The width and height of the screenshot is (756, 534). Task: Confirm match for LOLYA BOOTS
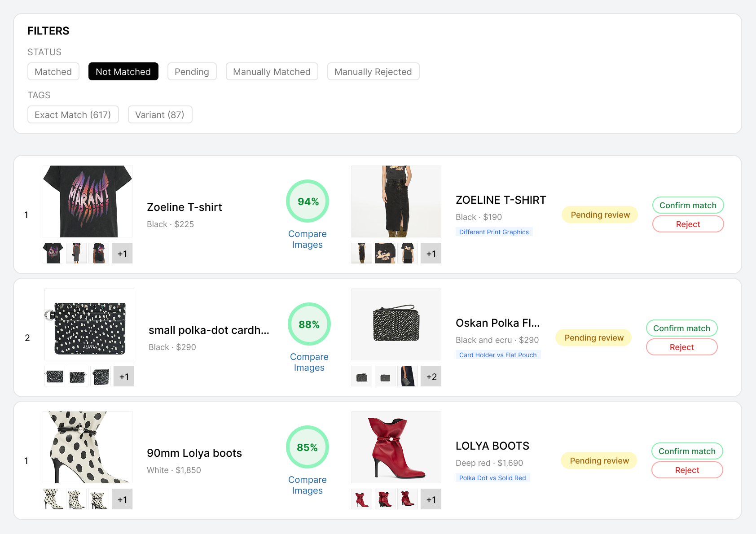click(x=687, y=451)
